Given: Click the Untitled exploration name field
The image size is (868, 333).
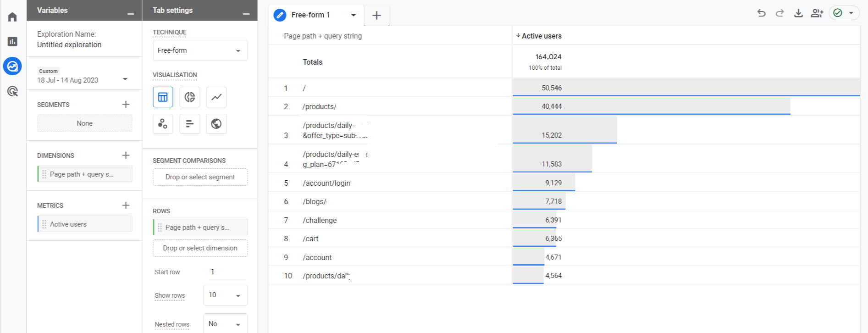Looking at the screenshot, I should click(x=69, y=44).
